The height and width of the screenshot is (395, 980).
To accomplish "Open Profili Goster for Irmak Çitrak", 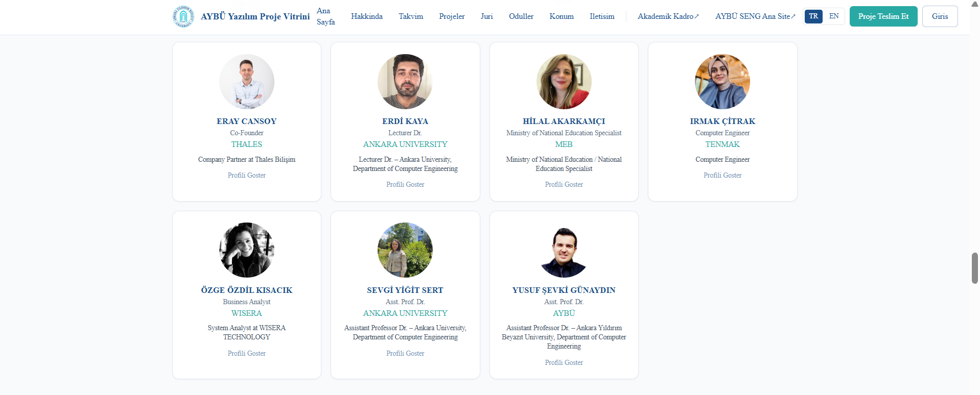I will click(722, 175).
